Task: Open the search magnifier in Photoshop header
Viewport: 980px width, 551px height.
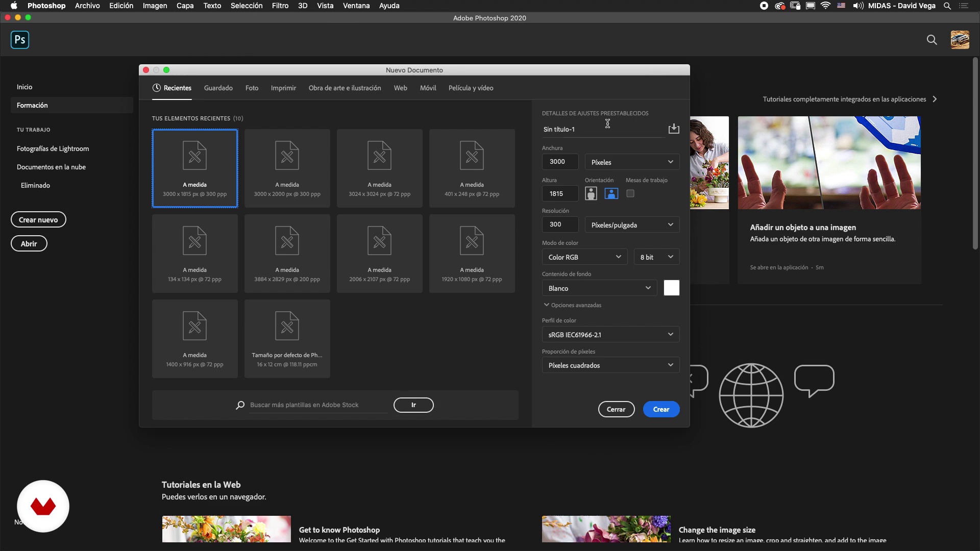Action: click(x=932, y=40)
